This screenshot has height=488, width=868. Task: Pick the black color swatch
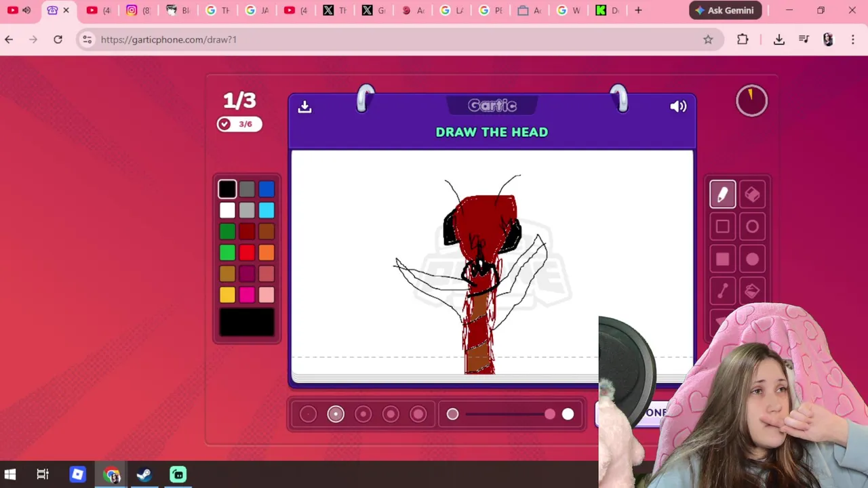(x=227, y=189)
